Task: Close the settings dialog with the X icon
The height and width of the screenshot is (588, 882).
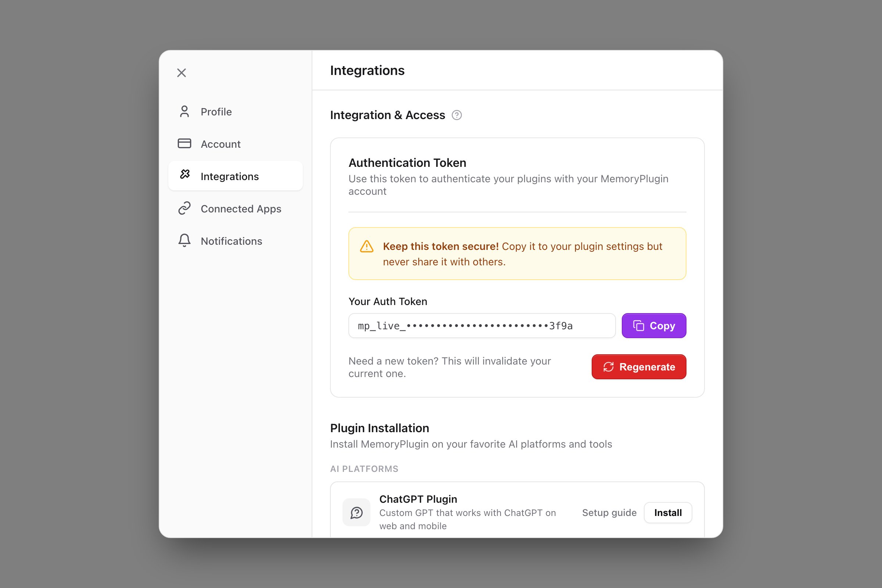Action: point(182,73)
